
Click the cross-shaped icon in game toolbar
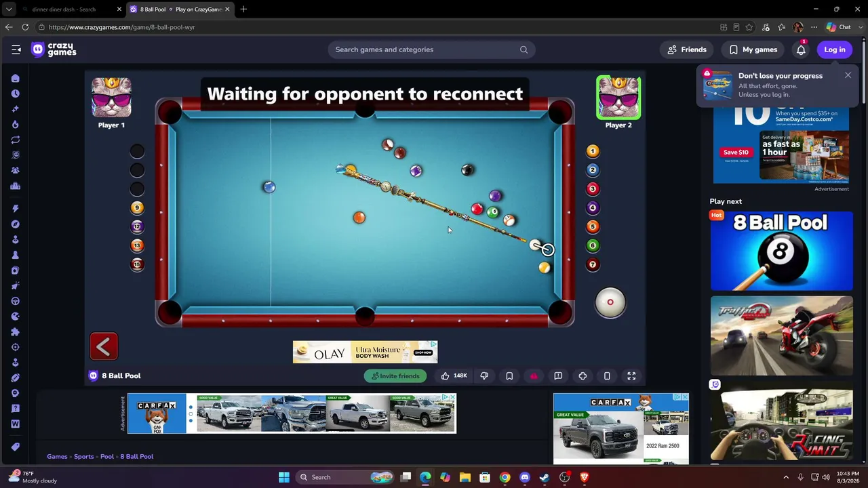pos(583,375)
